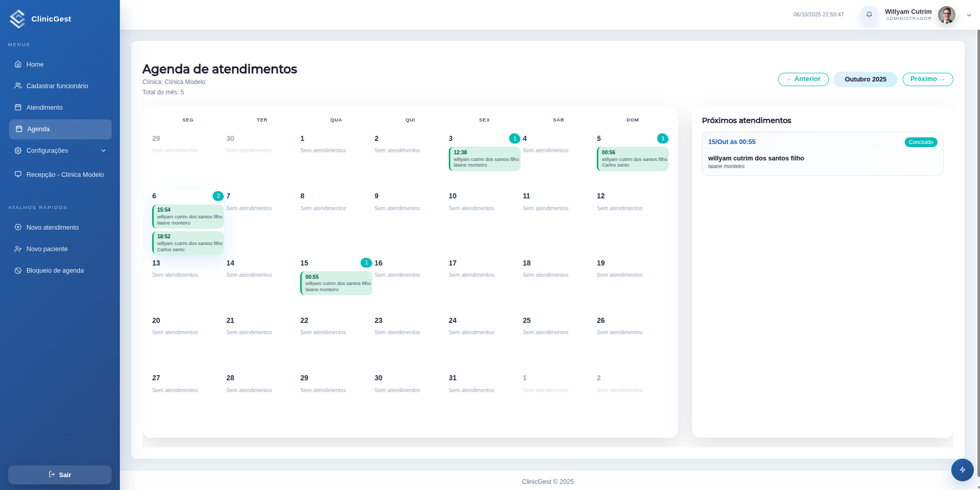The width and height of the screenshot is (980, 490).
Task: Click the lightning bolt floating button
Action: [x=962, y=469]
